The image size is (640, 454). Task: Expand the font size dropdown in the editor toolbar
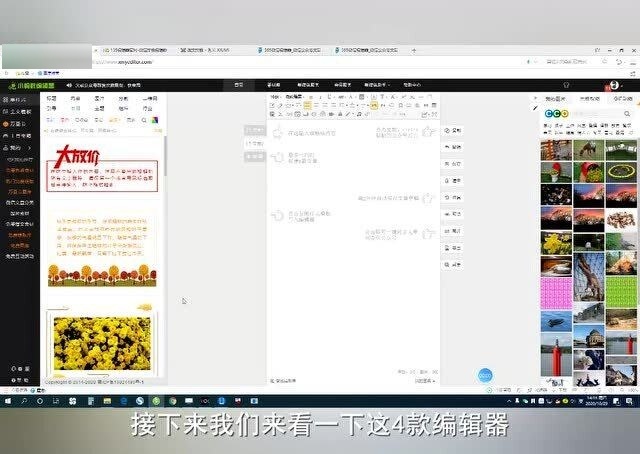276,97
